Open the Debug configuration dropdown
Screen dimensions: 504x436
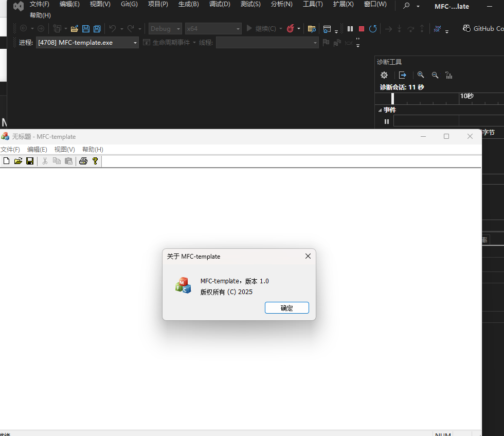tap(165, 29)
